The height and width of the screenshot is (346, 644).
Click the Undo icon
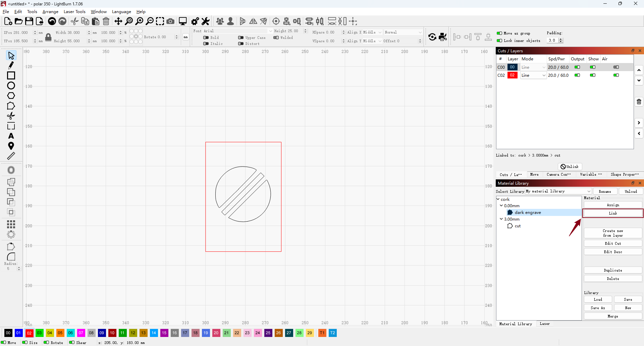pyautogui.click(x=52, y=21)
